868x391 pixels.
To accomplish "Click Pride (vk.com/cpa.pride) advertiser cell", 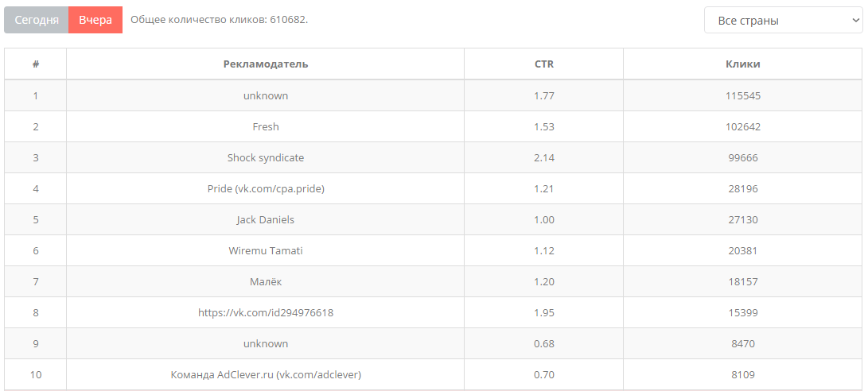I will tap(266, 188).
